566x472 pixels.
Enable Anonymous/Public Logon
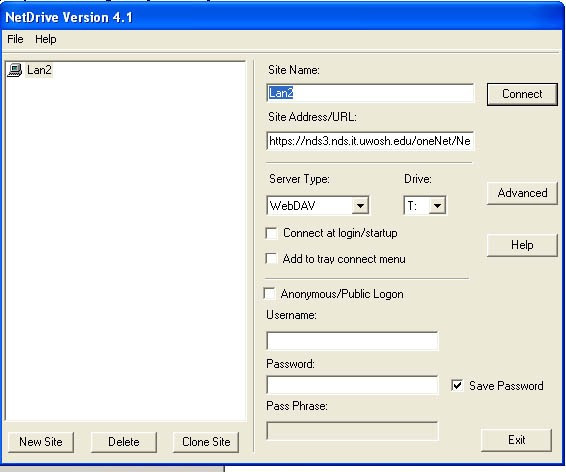[x=269, y=293]
